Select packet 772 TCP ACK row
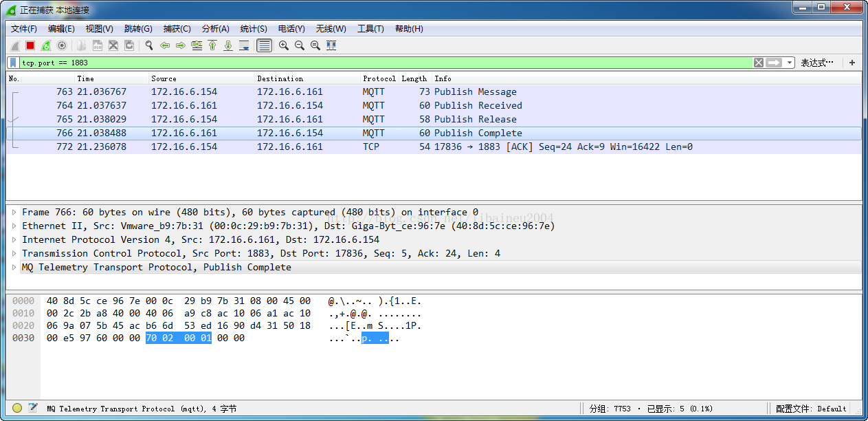Image resolution: width=868 pixels, height=421 pixels. (x=434, y=147)
